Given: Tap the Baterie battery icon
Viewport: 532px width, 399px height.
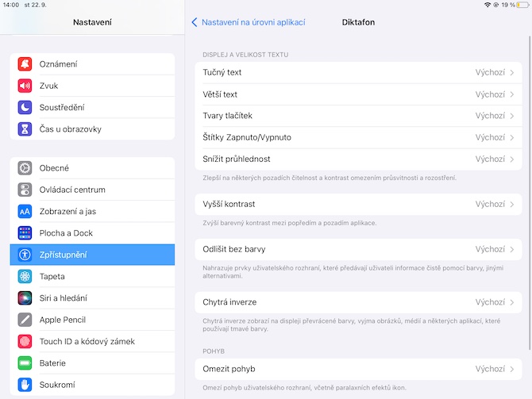Looking at the screenshot, I should (x=25, y=363).
